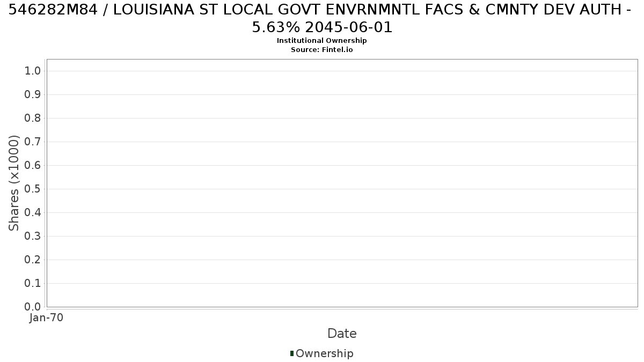The width and height of the screenshot is (644, 362).
Task: Click the 0.1 y-axis tick label
Action: point(33,284)
